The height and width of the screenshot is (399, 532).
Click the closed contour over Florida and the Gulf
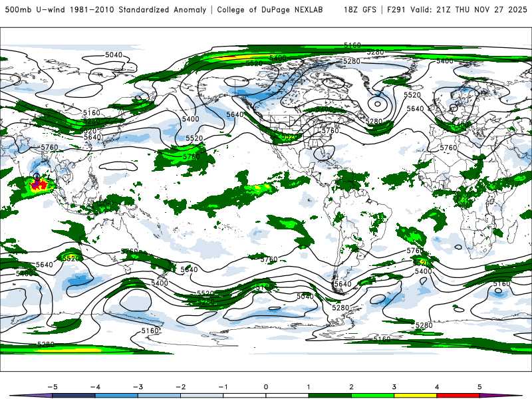coord(324,153)
